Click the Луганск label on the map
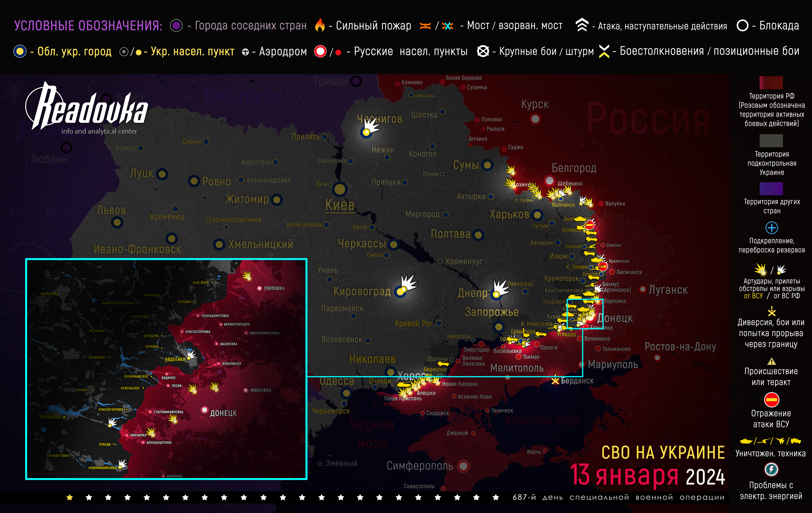This screenshot has height=513, width=812. (x=668, y=290)
